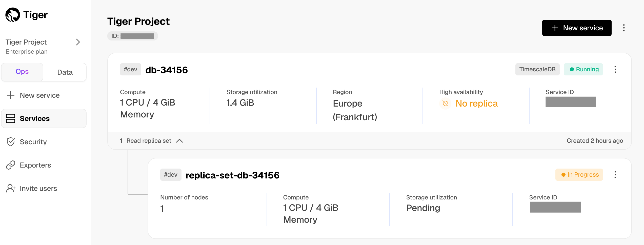Open the db-34156 service options menu

pyautogui.click(x=615, y=69)
